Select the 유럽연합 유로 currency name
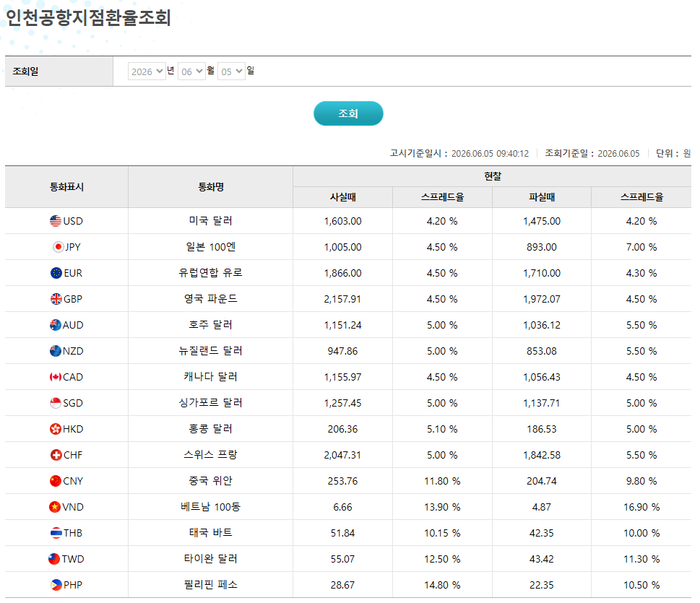Viewport: 700px width, 603px height. click(x=211, y=273)
